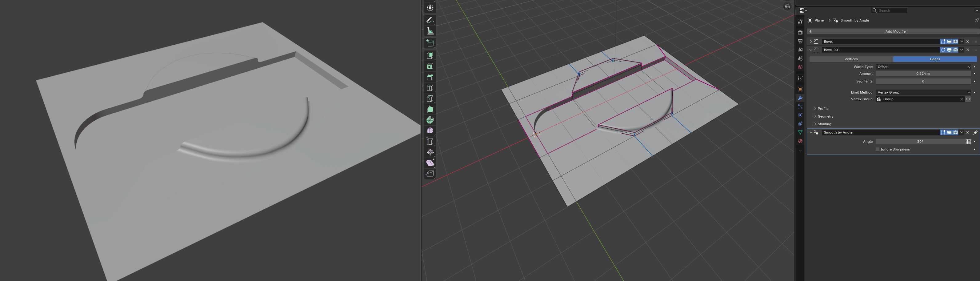Collapse the Bevel.001 modifier panel
Viewport: 980px width, 281px height.
coord(811,50)
